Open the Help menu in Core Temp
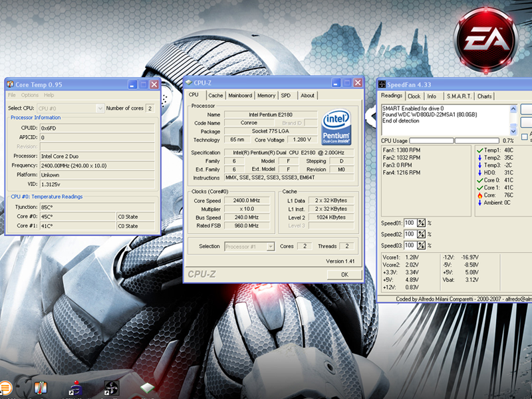This screenshot has width=532, height=399. pyautogui.click(x=49, y=95)
